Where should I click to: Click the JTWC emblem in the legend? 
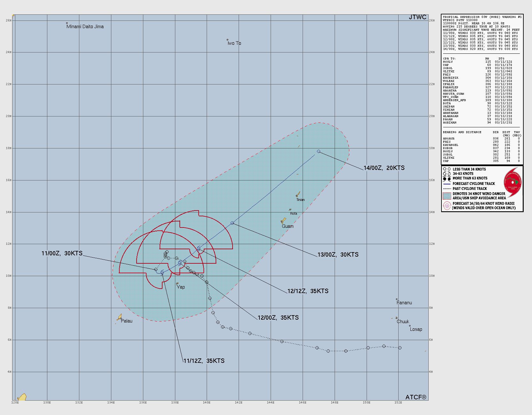tap(512, 182)
